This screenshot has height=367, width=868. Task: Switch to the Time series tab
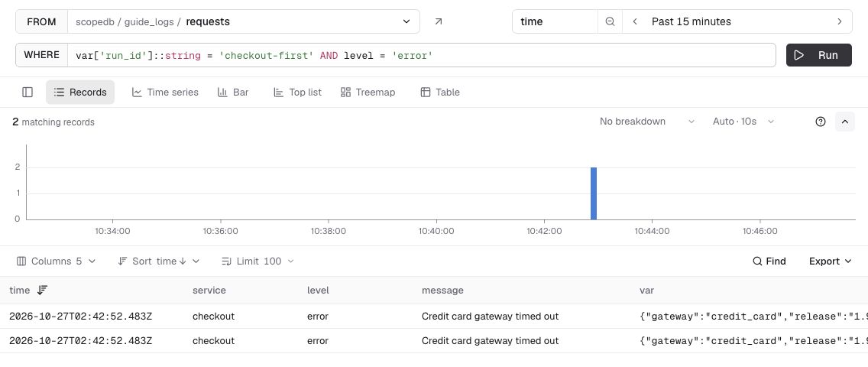165,92
